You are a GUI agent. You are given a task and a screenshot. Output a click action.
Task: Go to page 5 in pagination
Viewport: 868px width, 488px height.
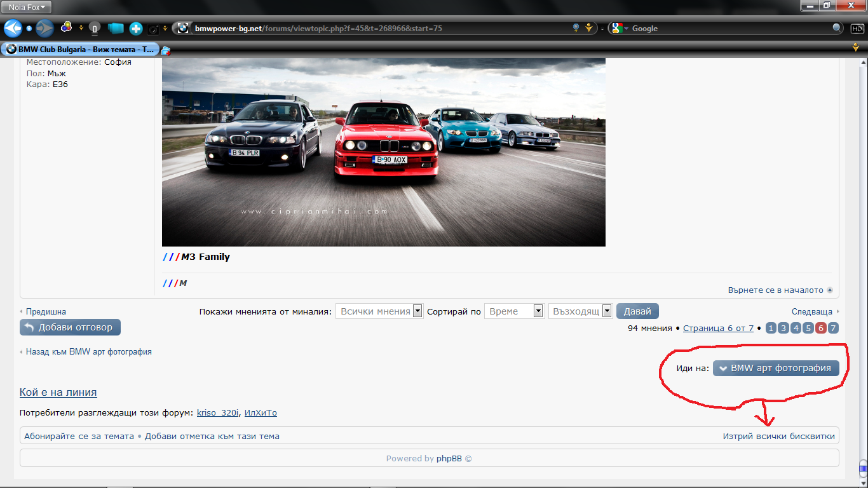(808, 328)
